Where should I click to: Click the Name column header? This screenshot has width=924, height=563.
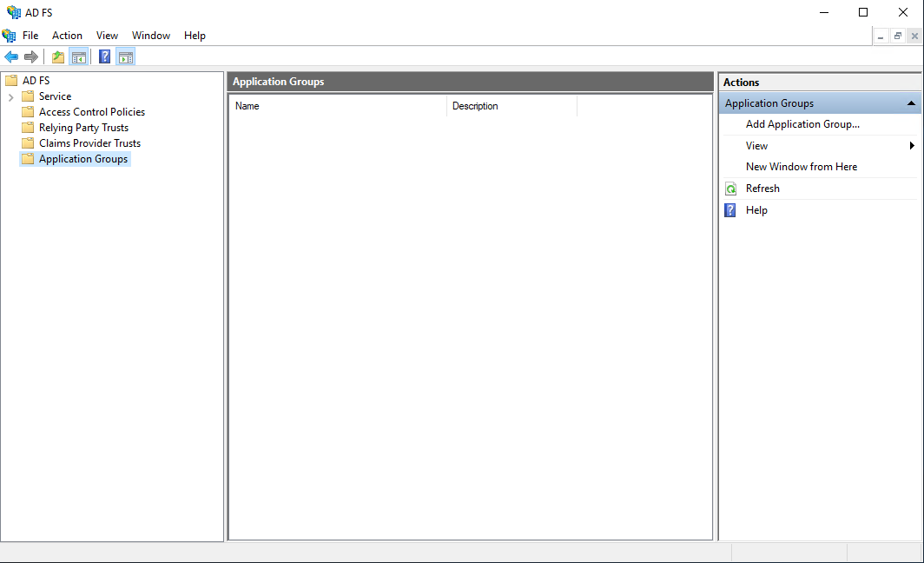[x=246, y=106]
